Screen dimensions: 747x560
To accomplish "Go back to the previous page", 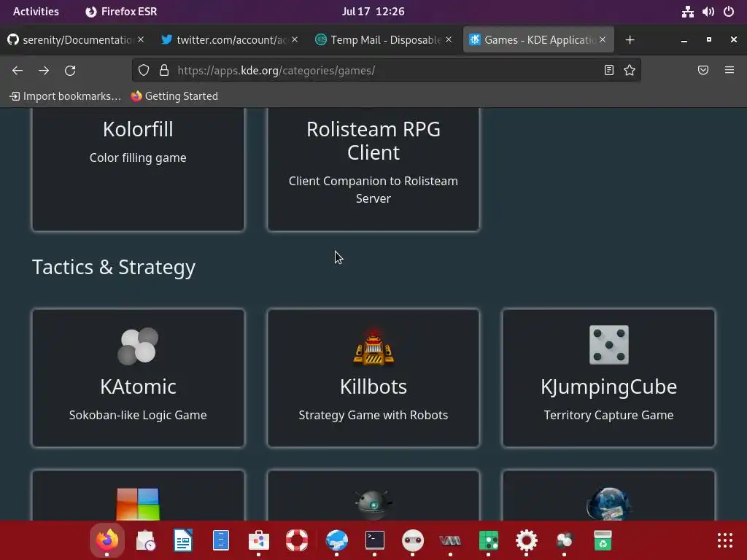I will (x=18, y=71).
